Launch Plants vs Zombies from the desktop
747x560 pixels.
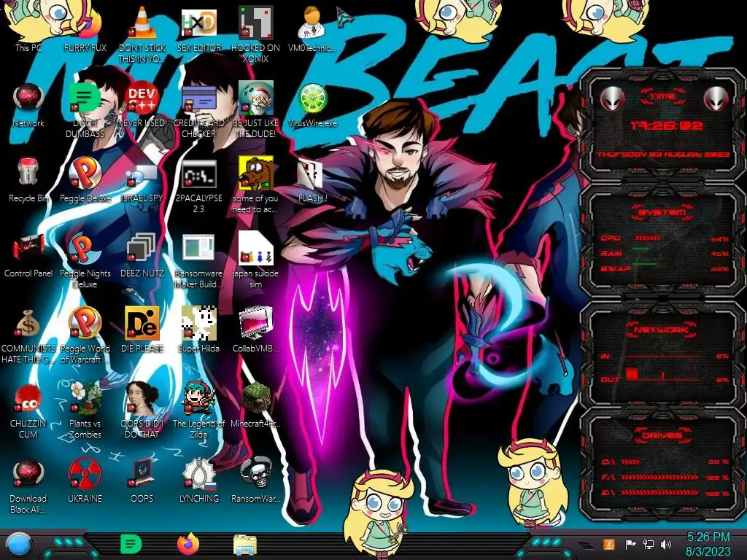point(85,411)
